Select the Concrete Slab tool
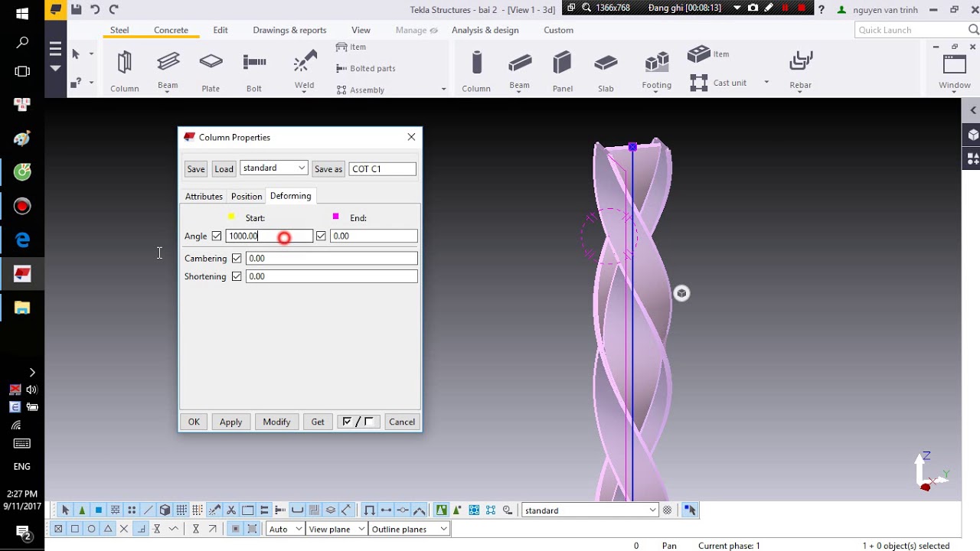Screen dimensions: 980x551 click(606, 71)
